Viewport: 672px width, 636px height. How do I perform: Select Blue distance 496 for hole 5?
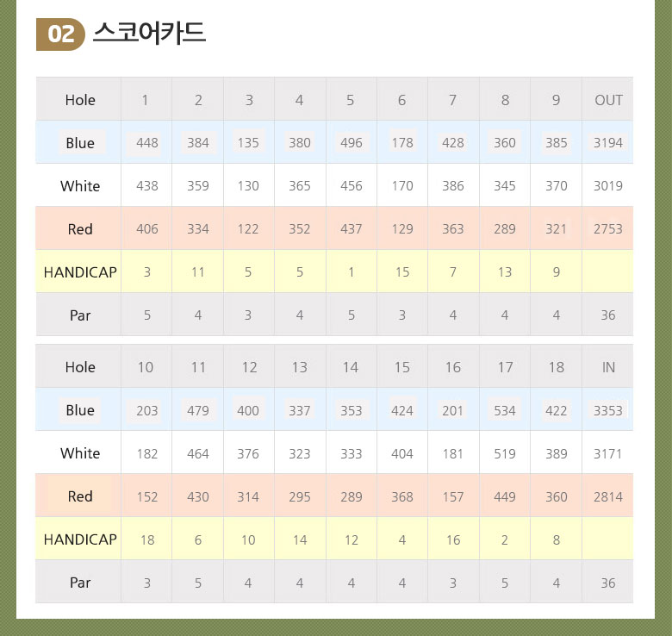(x=352, y=143)
